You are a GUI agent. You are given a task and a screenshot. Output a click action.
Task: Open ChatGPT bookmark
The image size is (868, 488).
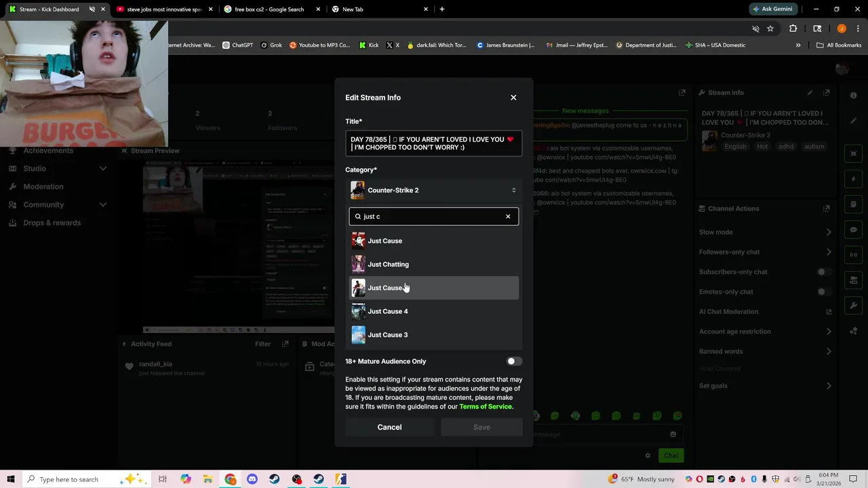click(237, 45)
